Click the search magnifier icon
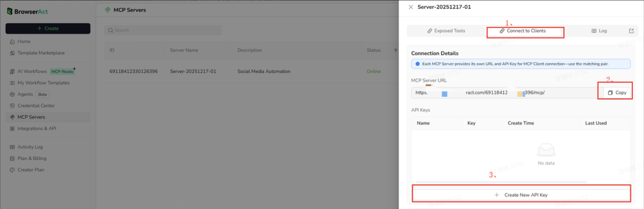Screen dimensions: 644x209 pyautogui.click(x=110, y=30)
